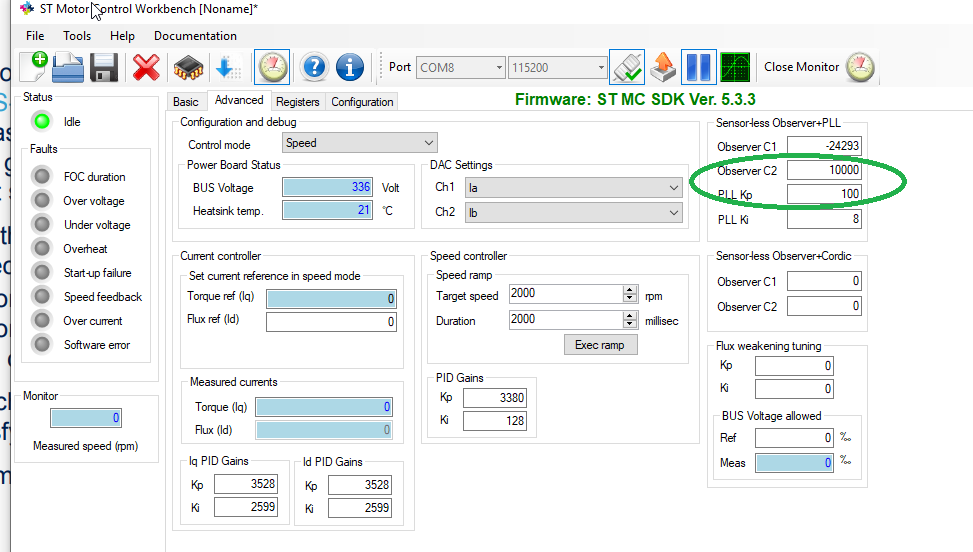Click the BUS Voltage value 336
Image resolution: width=973 pixels, height=552 pixels.
coord(327,187)
